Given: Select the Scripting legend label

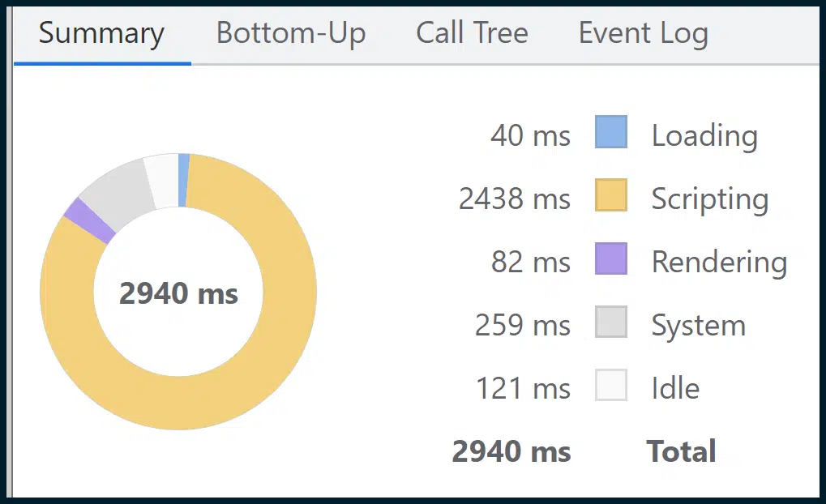Looking at the screenshot, I should pyautogui.click(x=709, y=199).
